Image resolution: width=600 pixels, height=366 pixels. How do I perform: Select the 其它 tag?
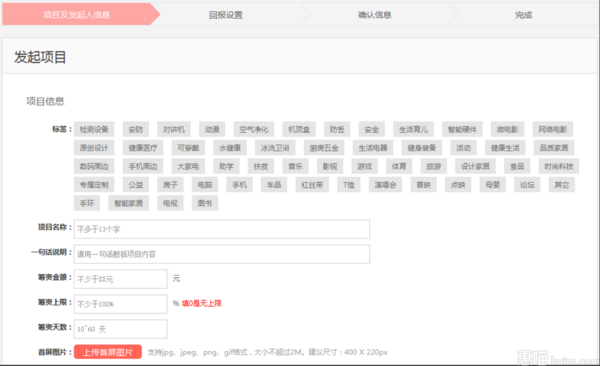(x=562, y=185)
